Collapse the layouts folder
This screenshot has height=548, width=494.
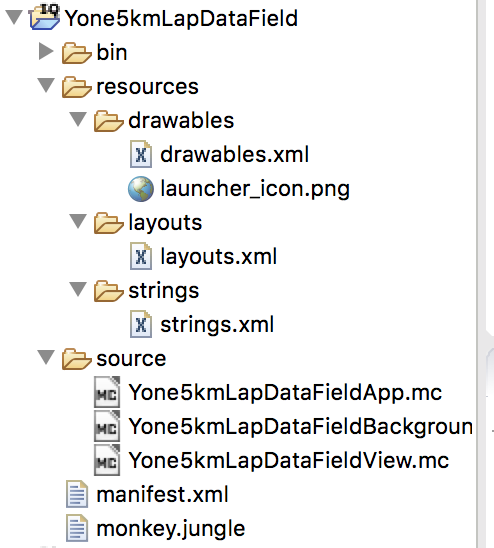[78, 221]
